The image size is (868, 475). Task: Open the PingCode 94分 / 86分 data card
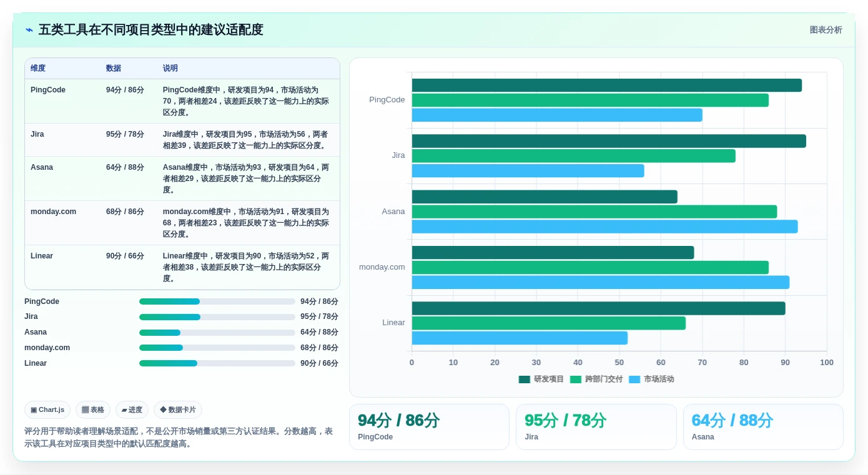point(429,427)
